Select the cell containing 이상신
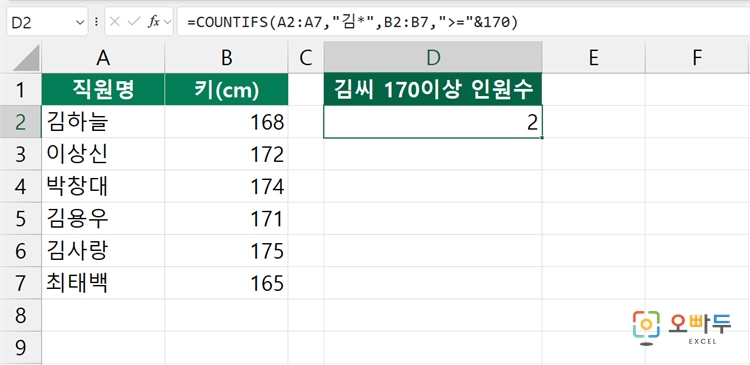 [103, 154]
